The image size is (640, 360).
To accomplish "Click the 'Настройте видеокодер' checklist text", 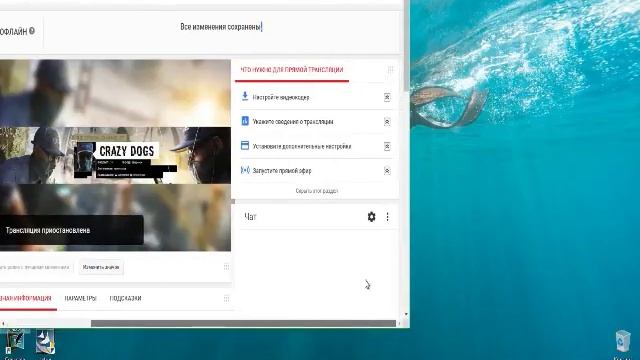I will pyautogui.click(x=280, y=97).
